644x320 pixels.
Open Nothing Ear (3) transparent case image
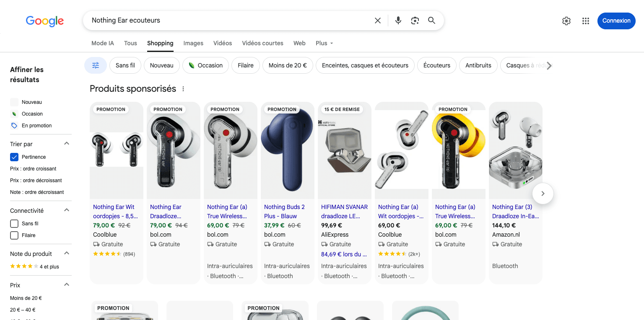click(x=516, y=150)
